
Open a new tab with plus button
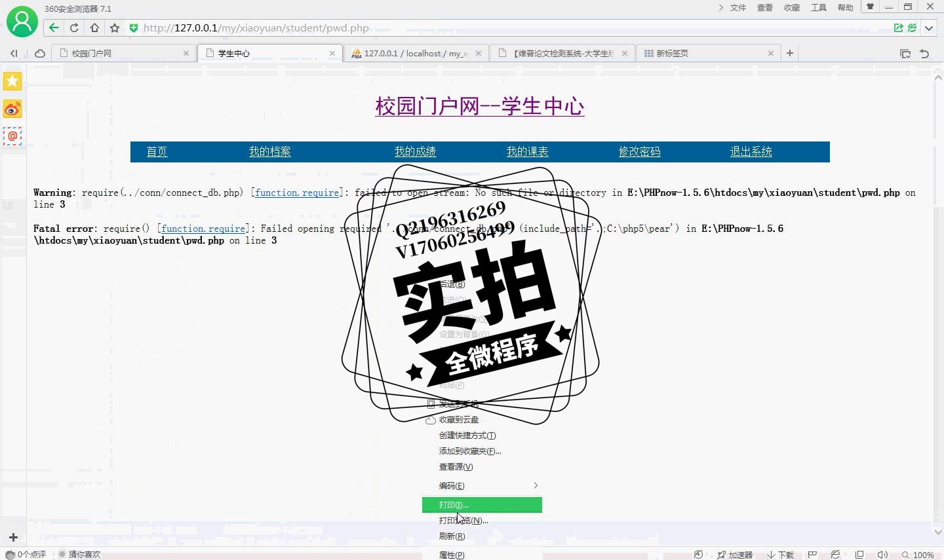790,53
